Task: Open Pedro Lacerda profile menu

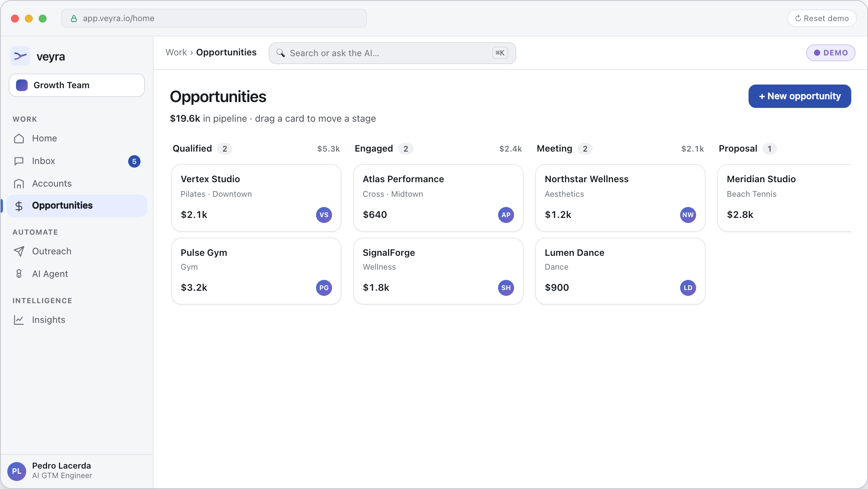Action: (77, 471)
